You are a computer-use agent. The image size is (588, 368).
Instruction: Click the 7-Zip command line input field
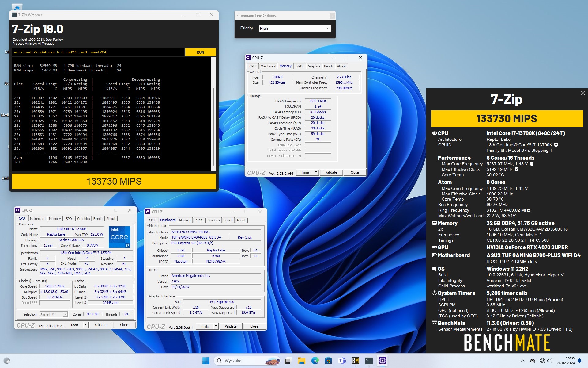point(98,52)
